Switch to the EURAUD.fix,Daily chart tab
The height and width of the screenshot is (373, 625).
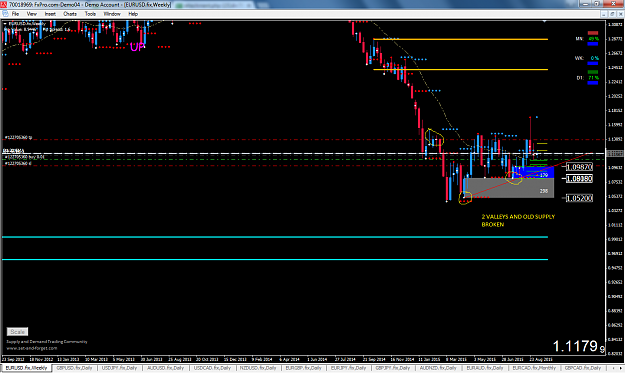pos(485,368)
